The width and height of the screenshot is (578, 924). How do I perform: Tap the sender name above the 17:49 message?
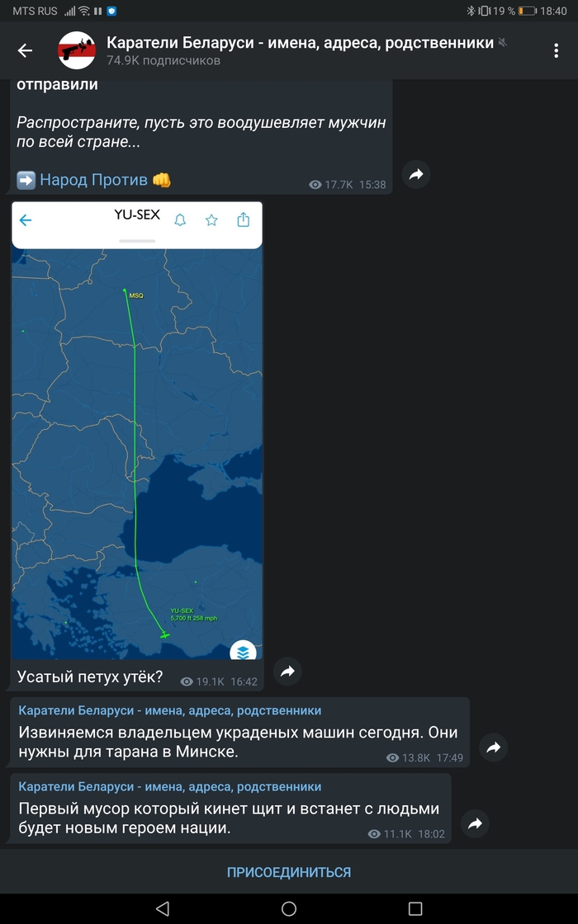170,710
